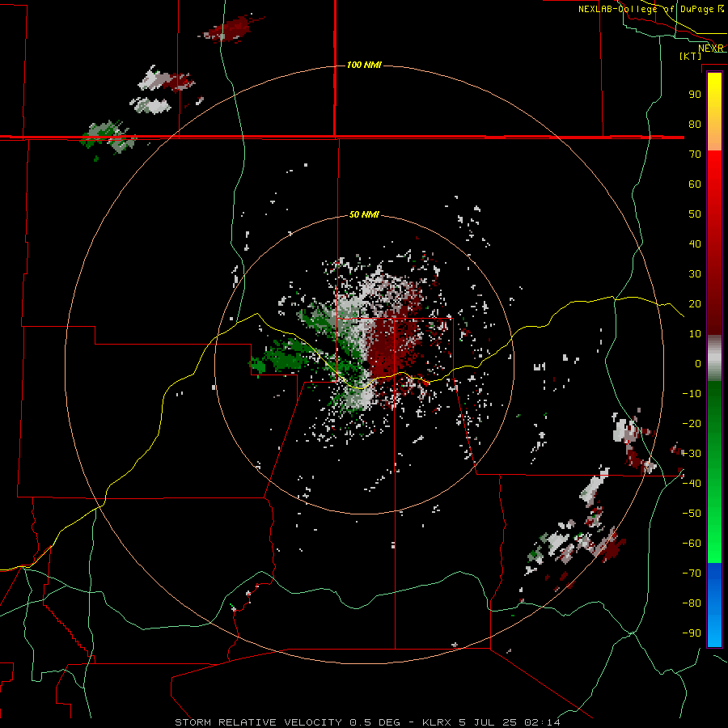Click the negative 60 tick on velocity scale
Viewport: 728px width, 728px height.
[x=692, y=544]
